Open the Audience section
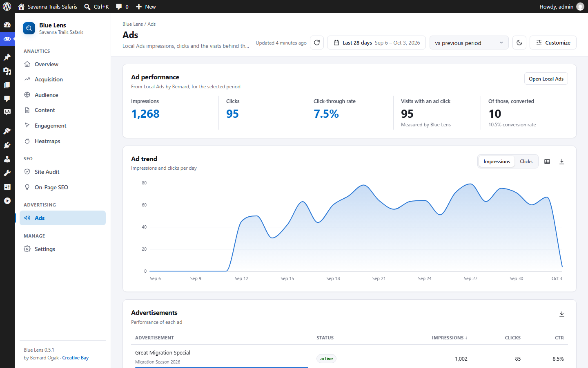 (62, 95)
